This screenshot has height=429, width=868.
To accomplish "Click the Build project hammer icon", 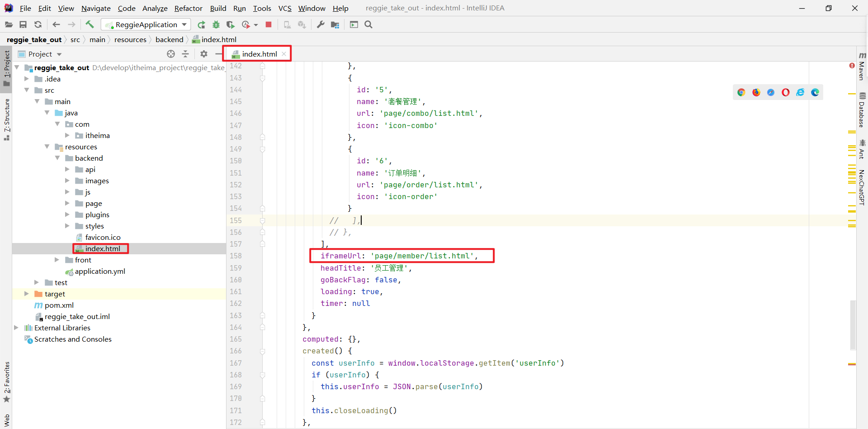I will 90,24.
